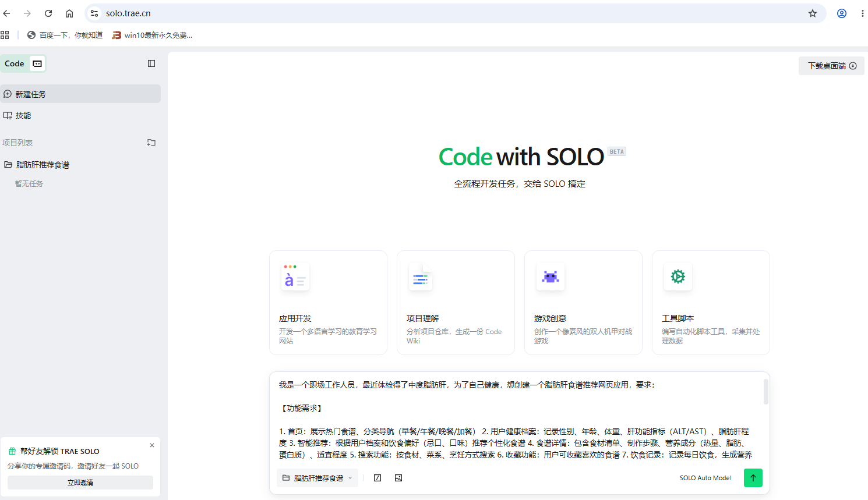Close the TRAE SOLO invitation banner
The image size is (868, 500).
point(152,445)
